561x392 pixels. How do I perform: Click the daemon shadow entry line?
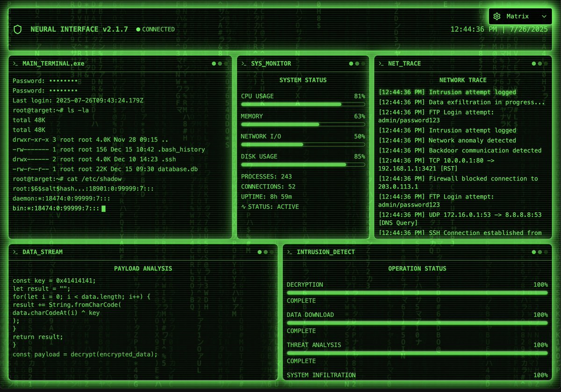click(x=62, y=199)
